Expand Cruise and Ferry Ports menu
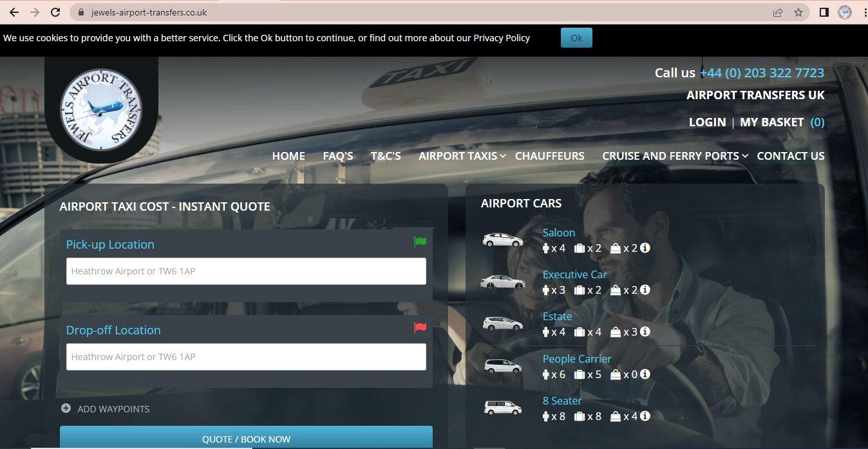This screenshot has height=449, width=868. [x=675, y=156]
